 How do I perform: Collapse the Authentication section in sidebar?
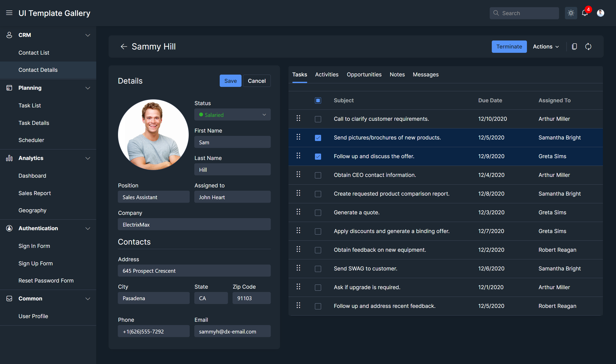tap(88, 228)
